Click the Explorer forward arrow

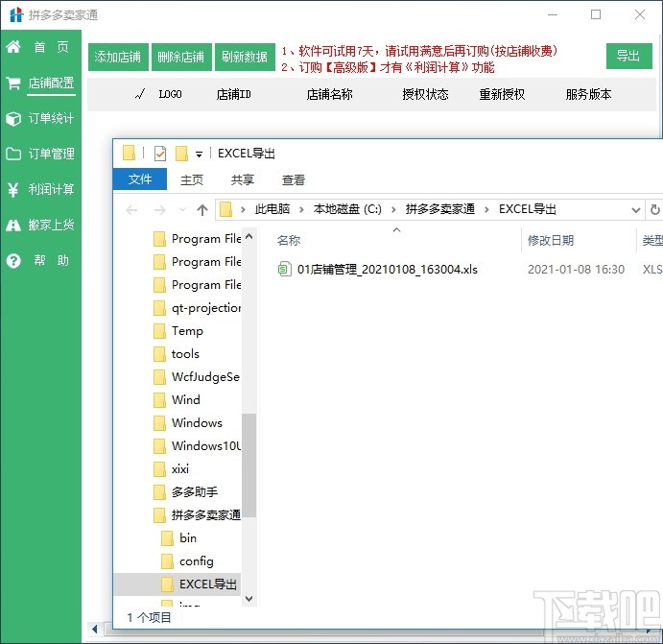160,210
